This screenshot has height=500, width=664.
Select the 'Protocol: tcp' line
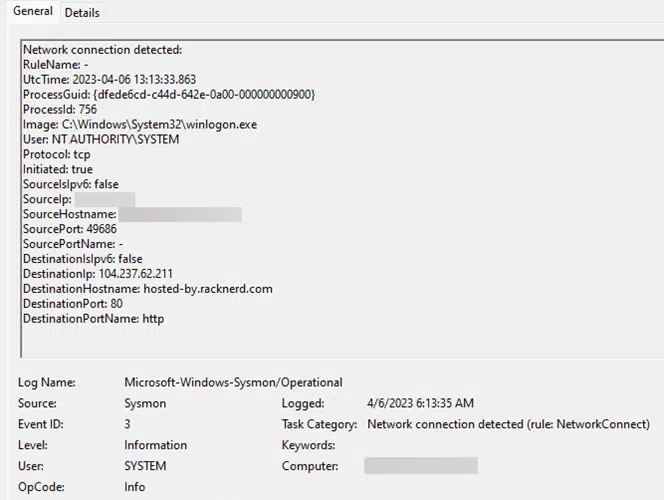click(57, 155)
